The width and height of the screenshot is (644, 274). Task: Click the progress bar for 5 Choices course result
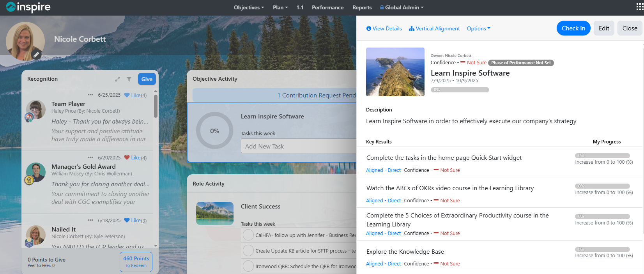point(602,216)
